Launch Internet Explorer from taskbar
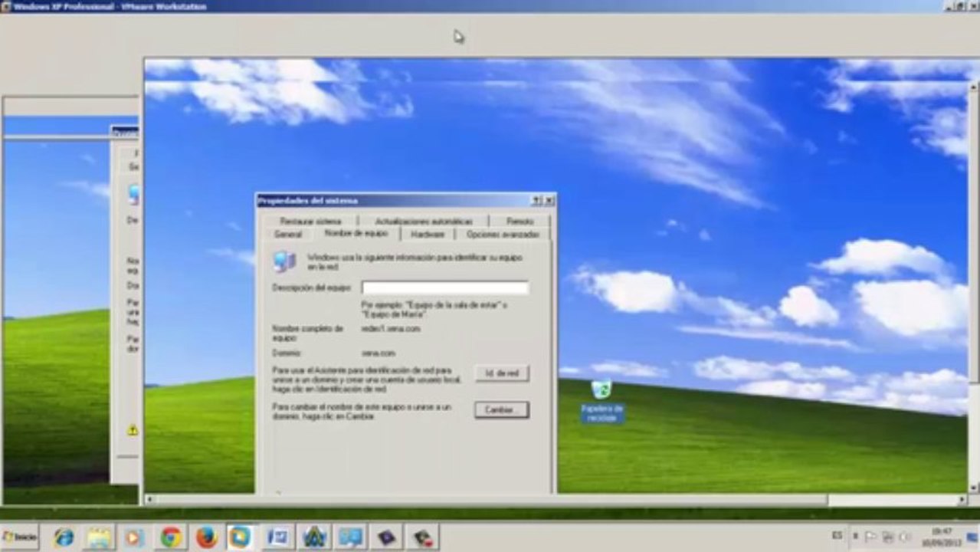This screenshot has width=980, height=552. tap(64, 537)
